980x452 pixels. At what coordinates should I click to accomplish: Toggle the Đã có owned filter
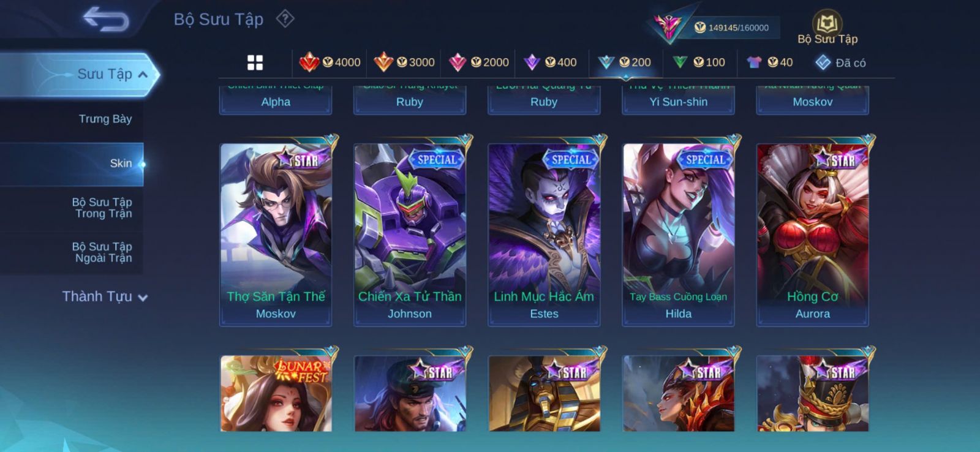tap(840, 62)
